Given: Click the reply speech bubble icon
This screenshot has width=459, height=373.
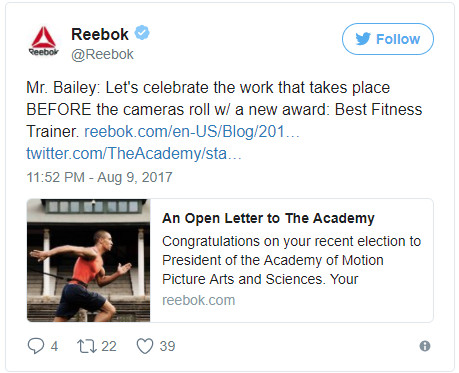Looking at the screenshot, I should point(36,346).
